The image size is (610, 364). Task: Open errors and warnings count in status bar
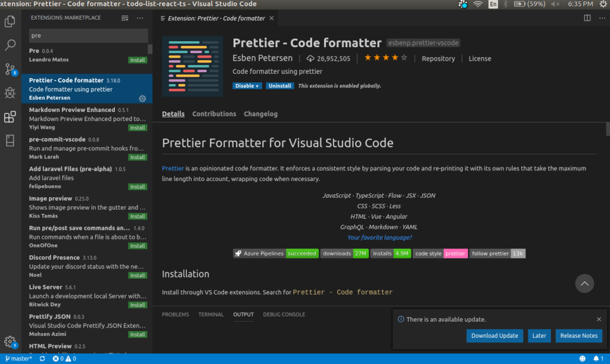(64, 359)
